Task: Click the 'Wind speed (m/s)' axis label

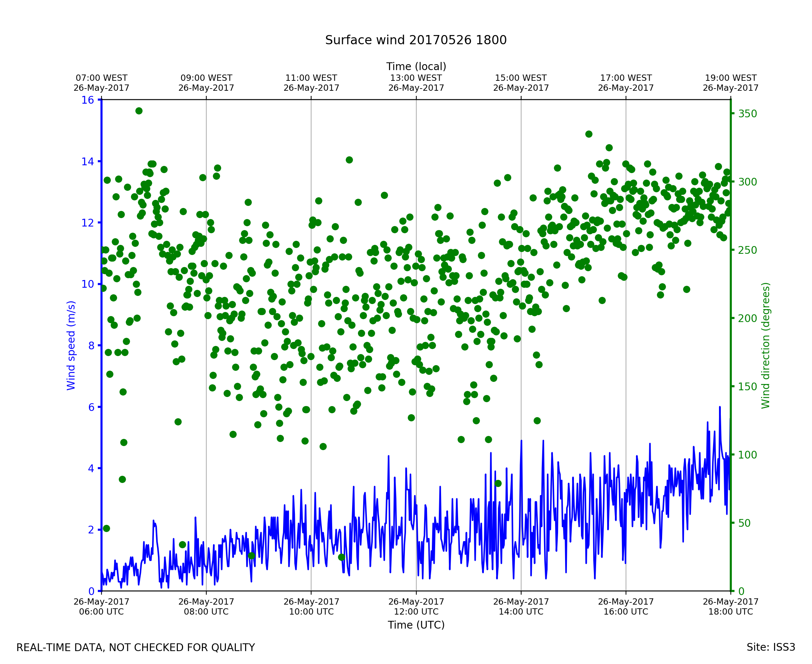Action: click(71, 345)
